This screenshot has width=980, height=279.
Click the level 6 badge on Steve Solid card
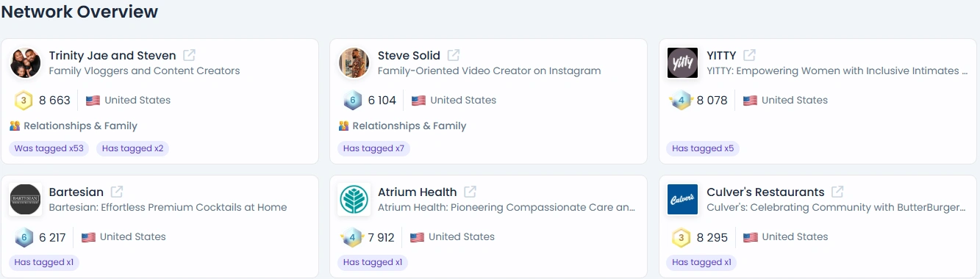[352, 101]
